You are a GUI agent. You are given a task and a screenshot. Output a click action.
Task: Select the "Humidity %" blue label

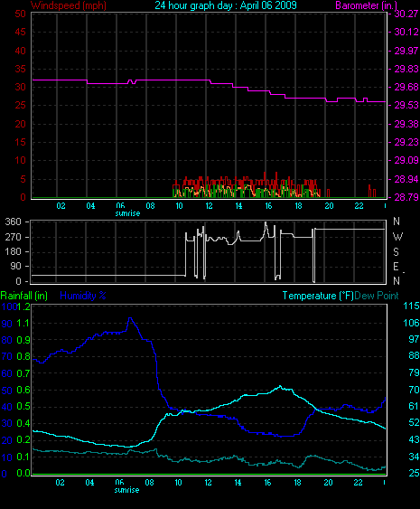click(83, 296)
